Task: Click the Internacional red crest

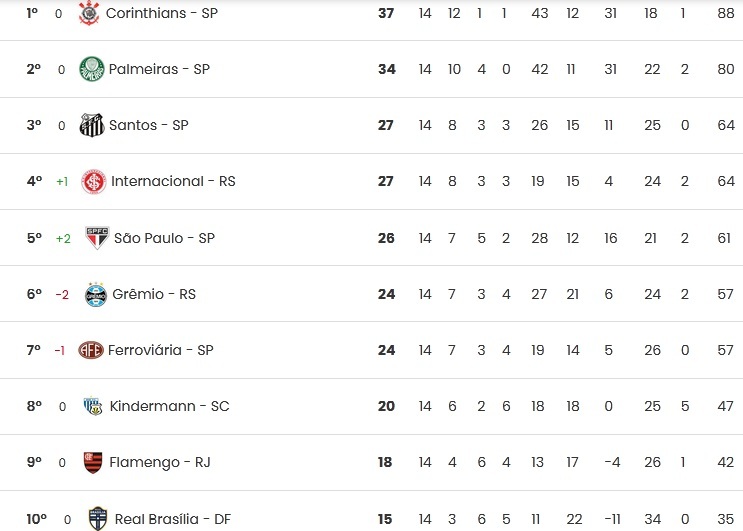Action: pos(94,181)
